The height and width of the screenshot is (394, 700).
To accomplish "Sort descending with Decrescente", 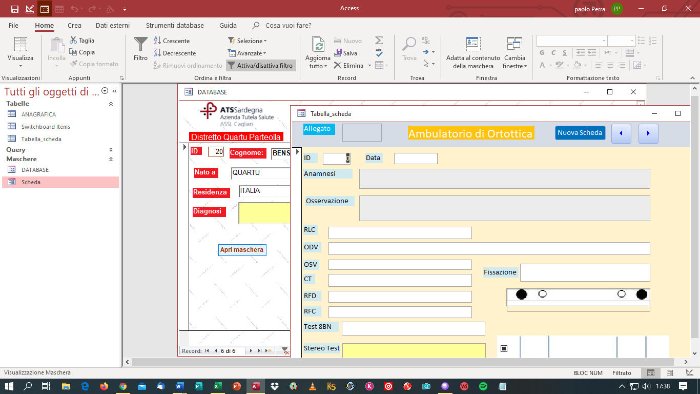I will (x=175, y=53).
